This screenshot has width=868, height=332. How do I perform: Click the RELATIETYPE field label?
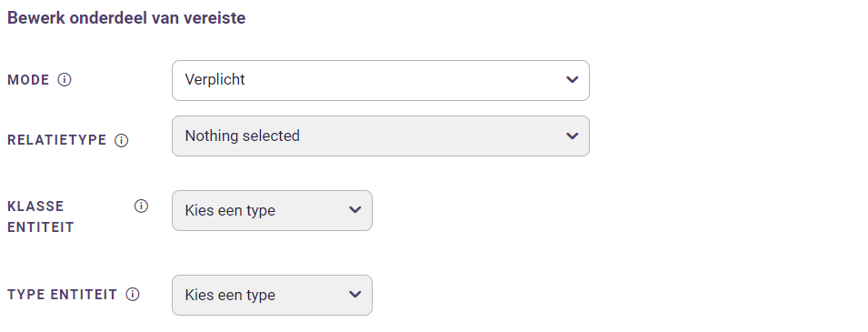coord(57,140)
